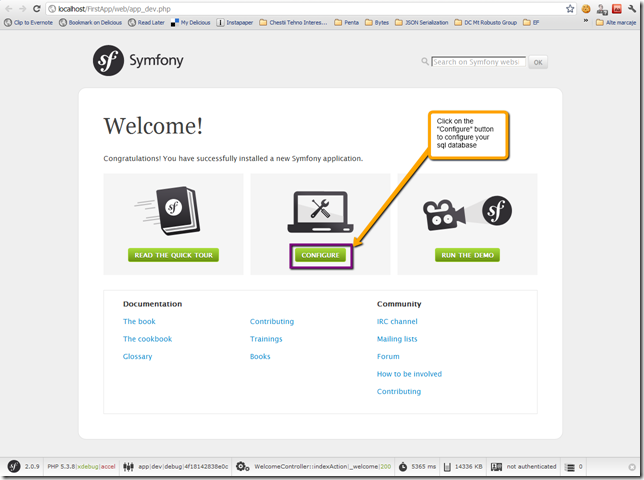This screenshot has height=480, width=644.
Task: Open the Glossary link
Action: pos(138,356)
